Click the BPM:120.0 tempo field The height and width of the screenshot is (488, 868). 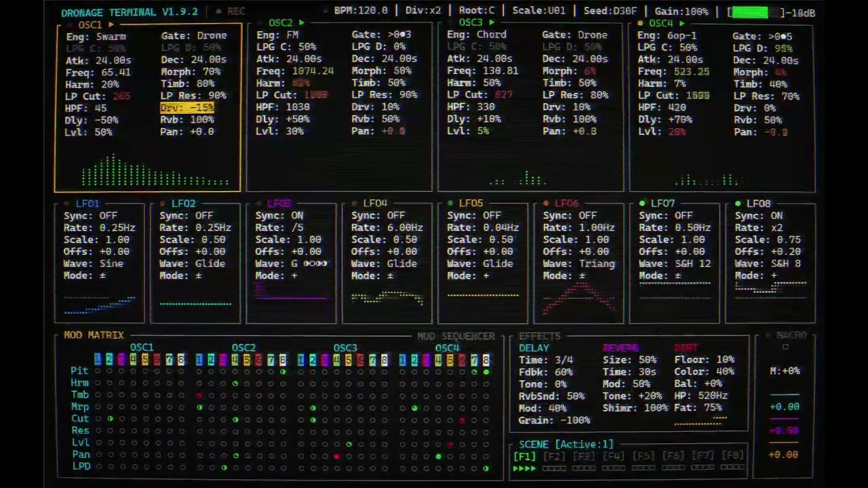pyautogui.click(x=361, y=11)
